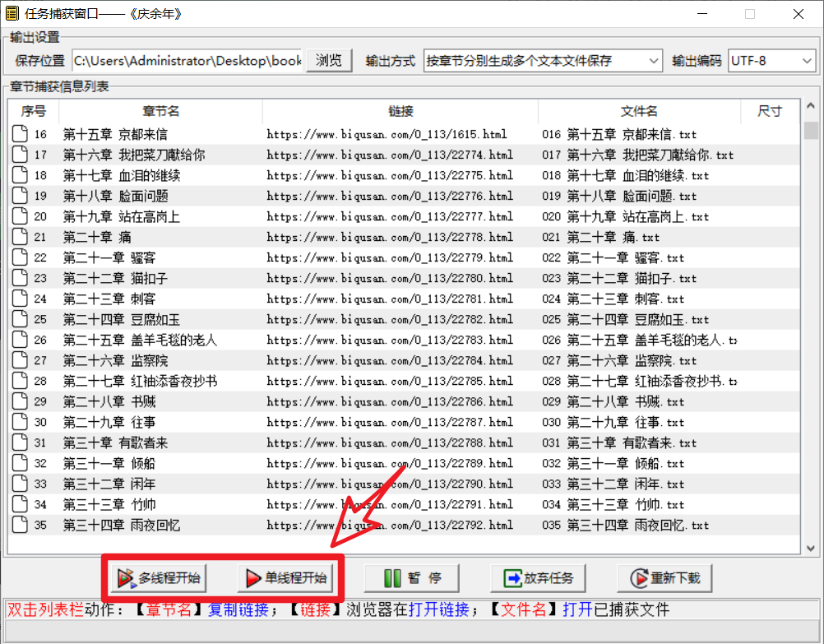This screenshot has width=824, height=644.
Task: Select chapter 第三十三章 竹帅
Action: (109, 504)
